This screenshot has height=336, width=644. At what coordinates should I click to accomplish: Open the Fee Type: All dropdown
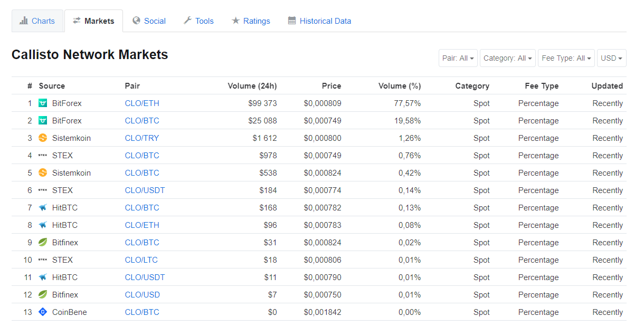(566, 58)
